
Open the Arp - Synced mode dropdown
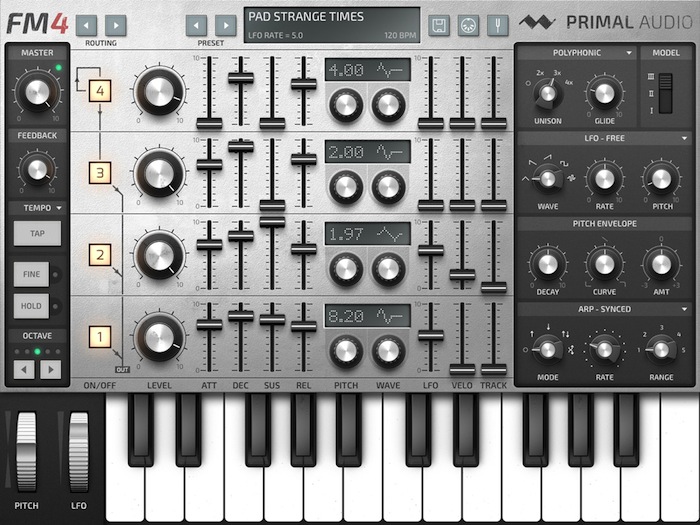click(x=604, y=309)
